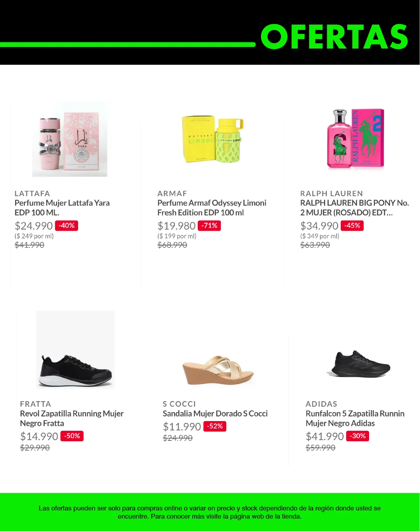This screenshot has width=420, height=531.
Task: Click the Lattafa Yara perfume image
Action: pyautogui.click(x=70, y=139)
